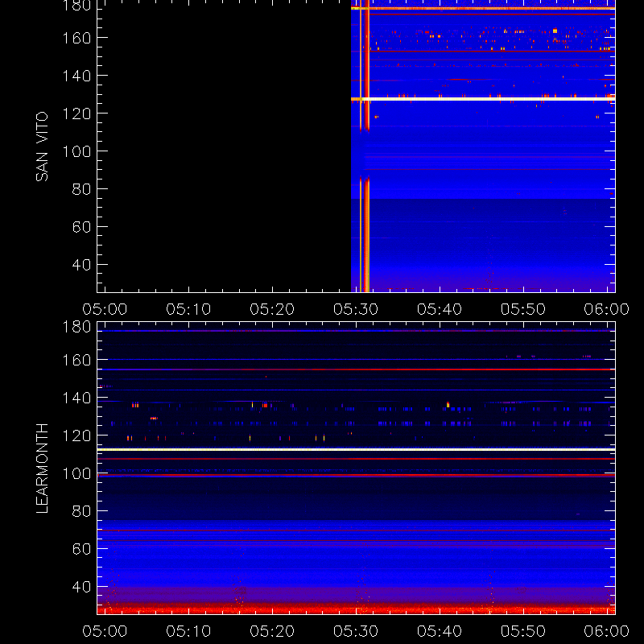Click 06:00 time label under SAN VITO plot
The width and height of the screenshot is (644, 644).
click(607, 309)
